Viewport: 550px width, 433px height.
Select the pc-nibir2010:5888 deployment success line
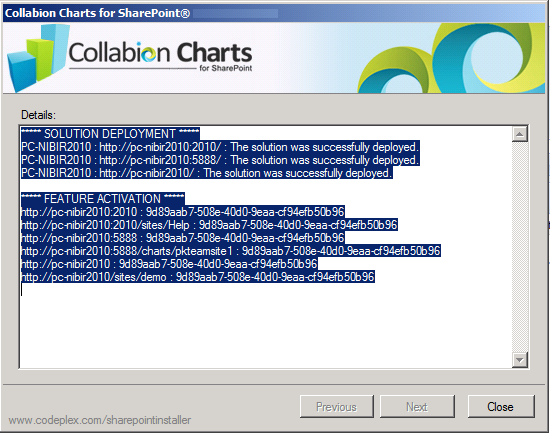tap(220, 160)
